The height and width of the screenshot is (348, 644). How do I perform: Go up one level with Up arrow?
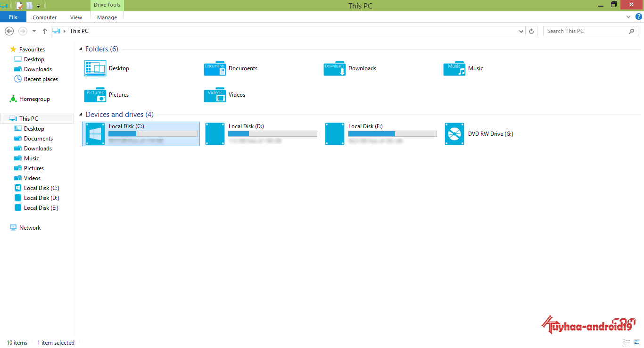[45, 31]
